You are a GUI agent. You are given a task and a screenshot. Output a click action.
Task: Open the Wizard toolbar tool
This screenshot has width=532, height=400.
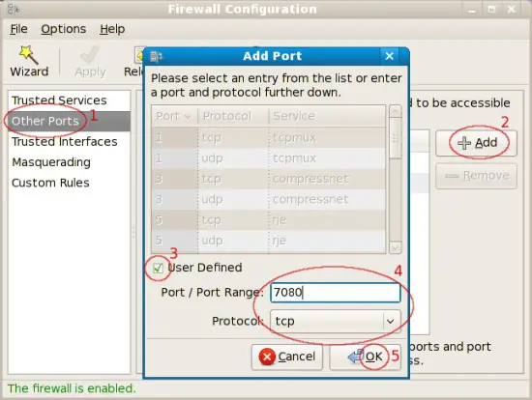(x=29, y=62)
